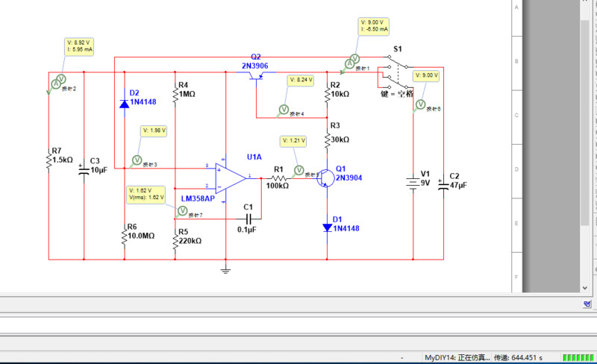Select the R7 1.5kΩ resistor
597x364 pixels.
[49, 159]
